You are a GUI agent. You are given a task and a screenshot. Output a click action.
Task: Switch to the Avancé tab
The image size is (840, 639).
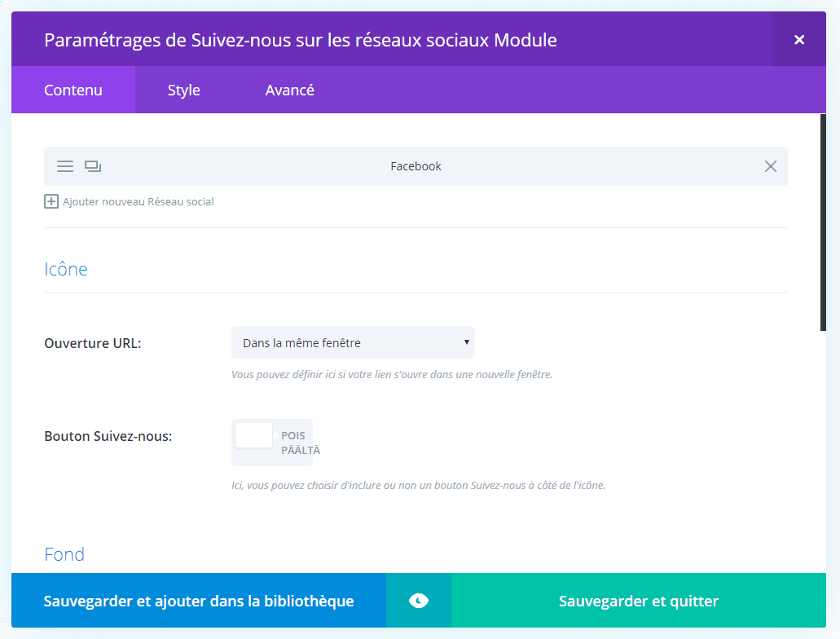[289, 90]
